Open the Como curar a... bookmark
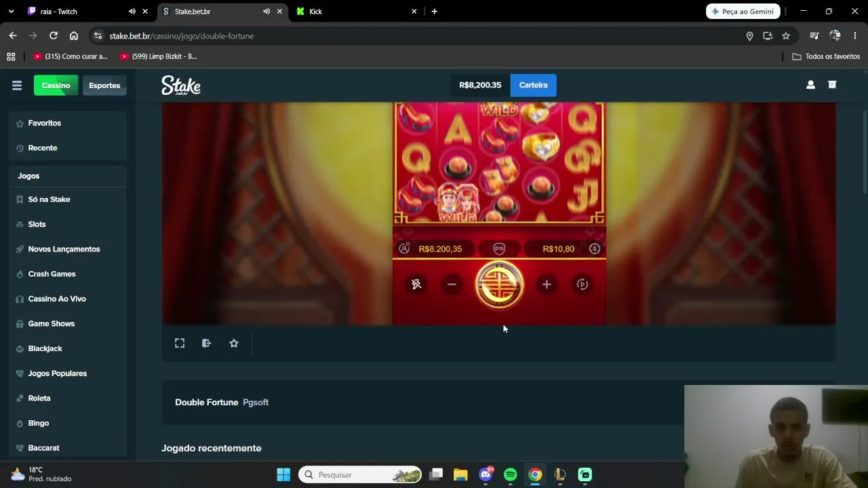Screen dimensions: 868x488 coord(71,57)
